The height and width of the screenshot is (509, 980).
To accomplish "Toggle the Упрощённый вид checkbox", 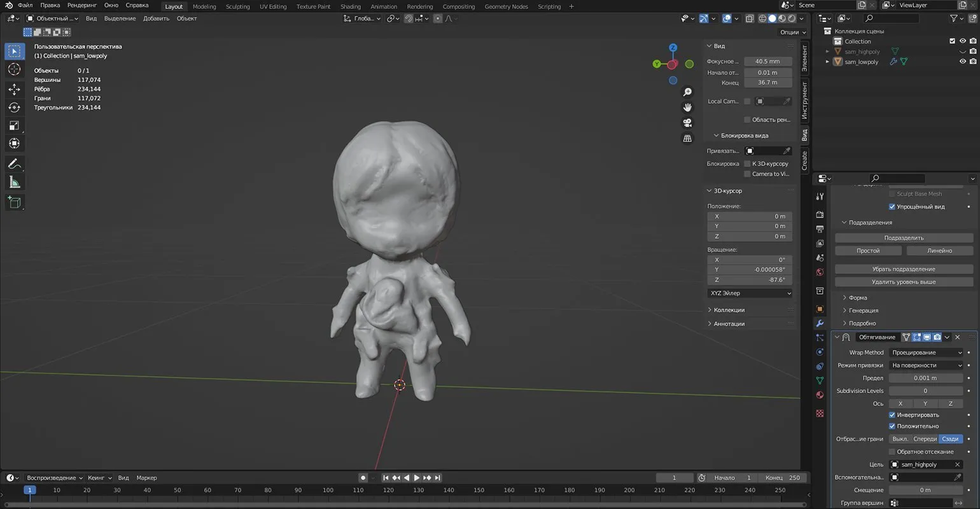I will [892, 207].
